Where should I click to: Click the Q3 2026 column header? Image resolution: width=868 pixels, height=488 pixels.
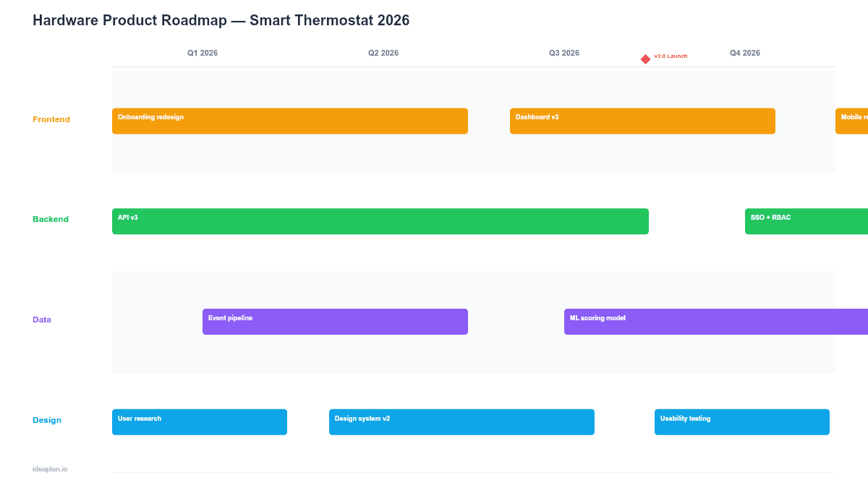(564, 53)
